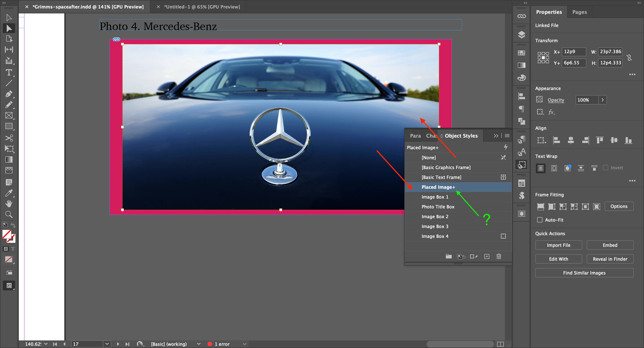This screenshot has height=348, width=644.
Task: Select the Pen tool
Action: 9,94
